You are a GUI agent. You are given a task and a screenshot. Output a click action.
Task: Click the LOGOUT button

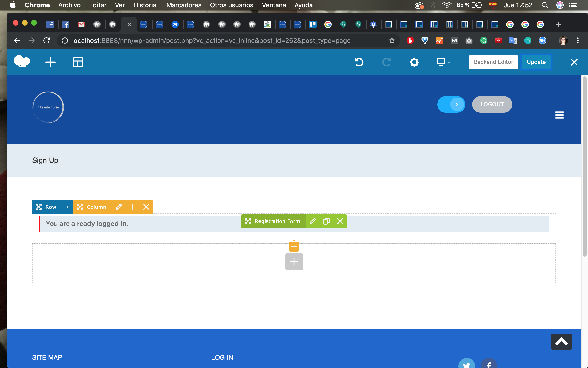click(492, 104)
